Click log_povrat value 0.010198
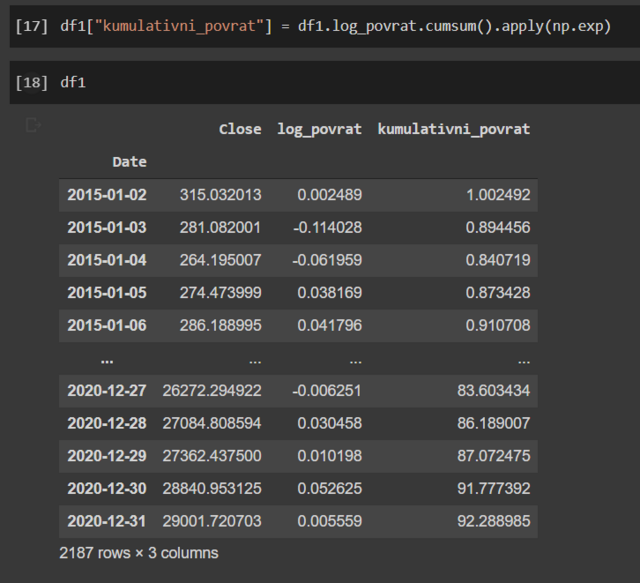640x583 pixels. [x=330, y=456]
